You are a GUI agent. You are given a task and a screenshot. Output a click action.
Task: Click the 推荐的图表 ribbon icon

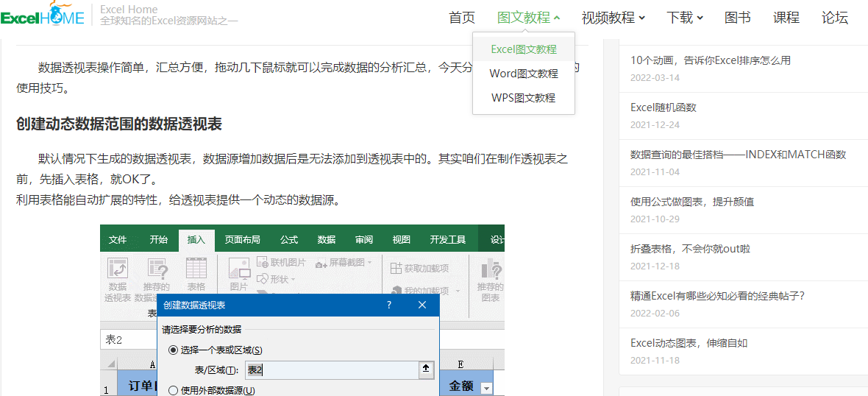click(x=491, y=280)
